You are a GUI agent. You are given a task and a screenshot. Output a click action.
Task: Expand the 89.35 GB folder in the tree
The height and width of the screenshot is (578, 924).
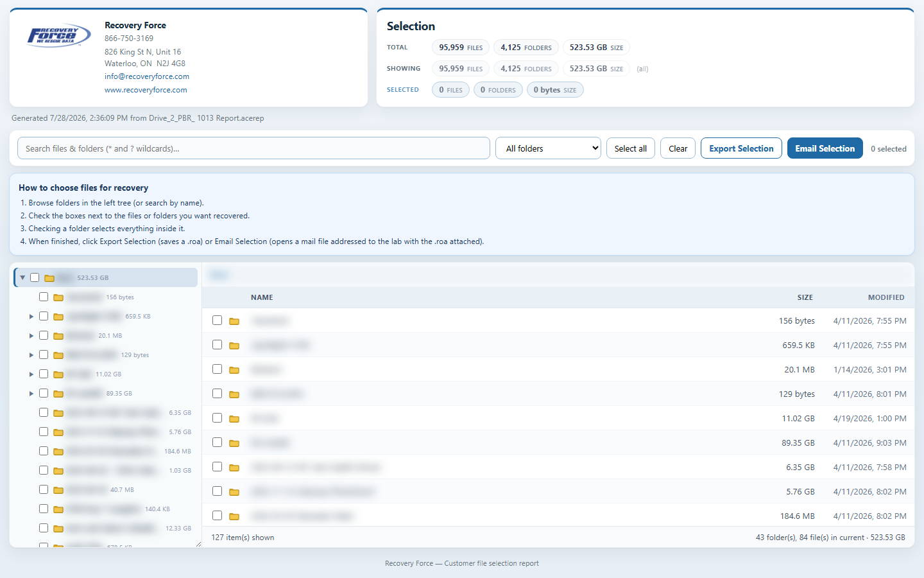(31, 394)
